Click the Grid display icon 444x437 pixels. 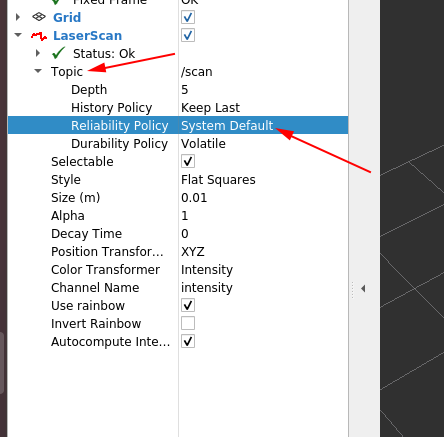(39, 17)
